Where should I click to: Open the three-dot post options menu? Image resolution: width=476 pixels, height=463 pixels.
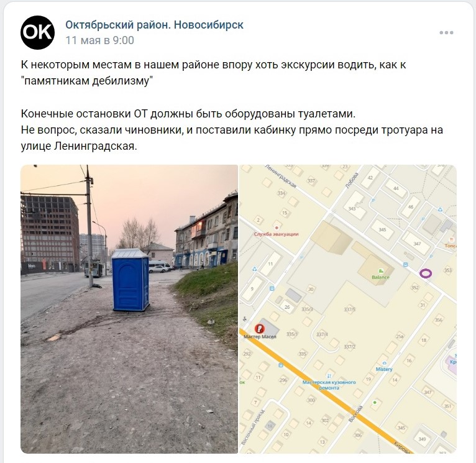point(446,33)
